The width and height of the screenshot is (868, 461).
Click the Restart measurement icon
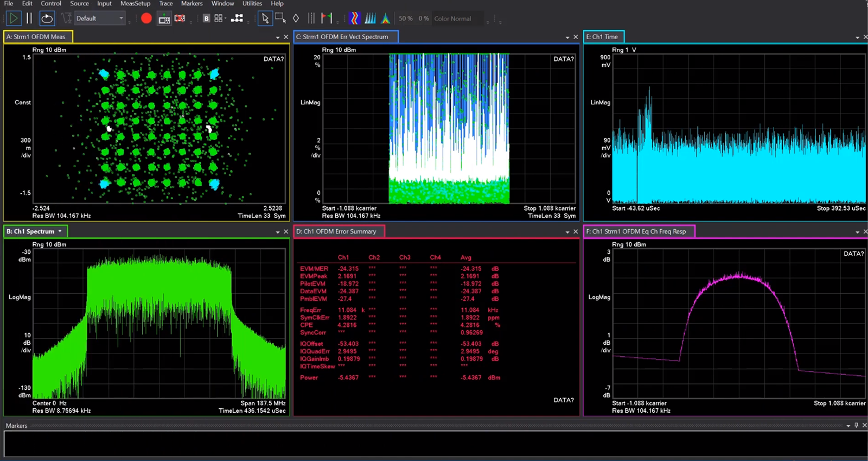coord(47,18)
